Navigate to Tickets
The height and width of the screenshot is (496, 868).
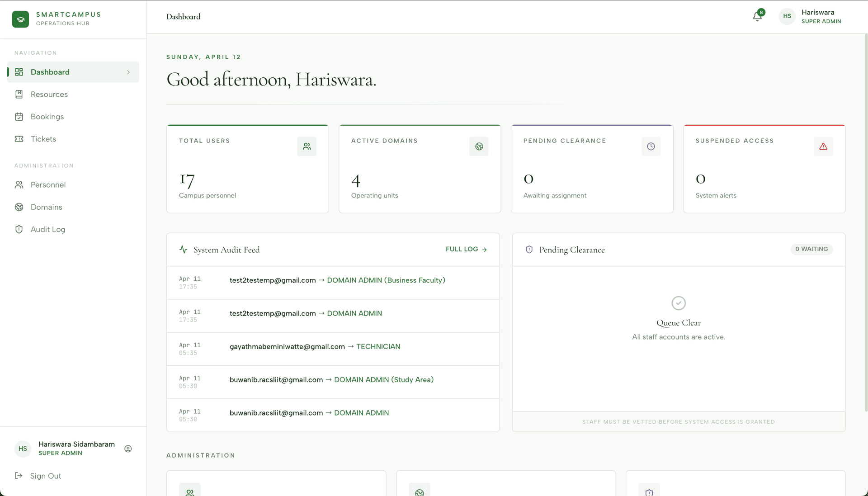coord(73,139)
